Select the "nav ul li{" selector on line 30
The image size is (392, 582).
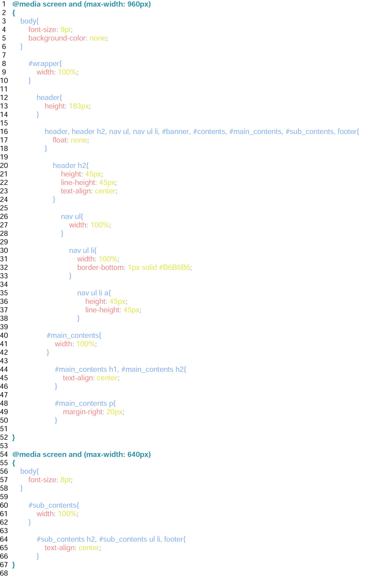[x=83, y=251]
